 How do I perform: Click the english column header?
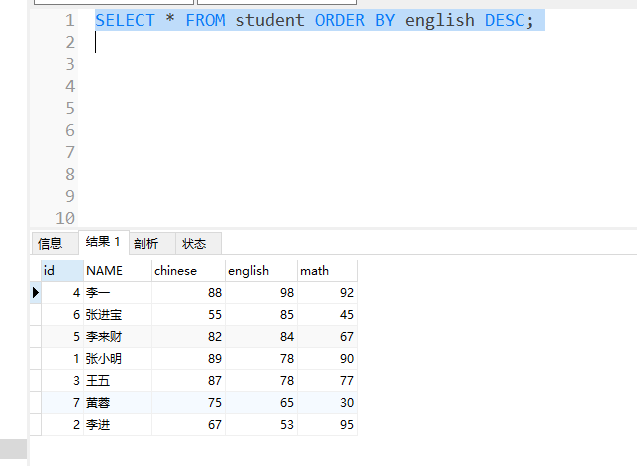pos(260,270)
